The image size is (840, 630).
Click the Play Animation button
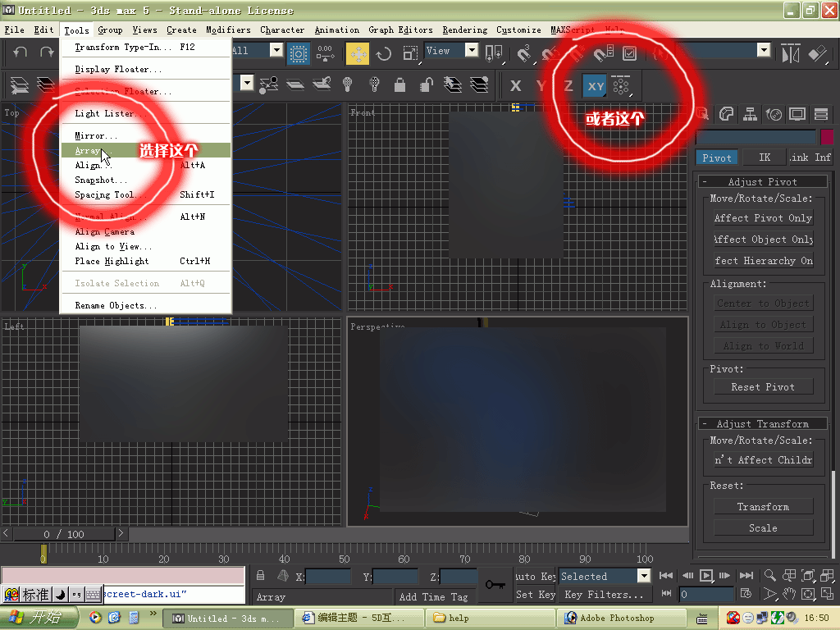pos(706,575)
